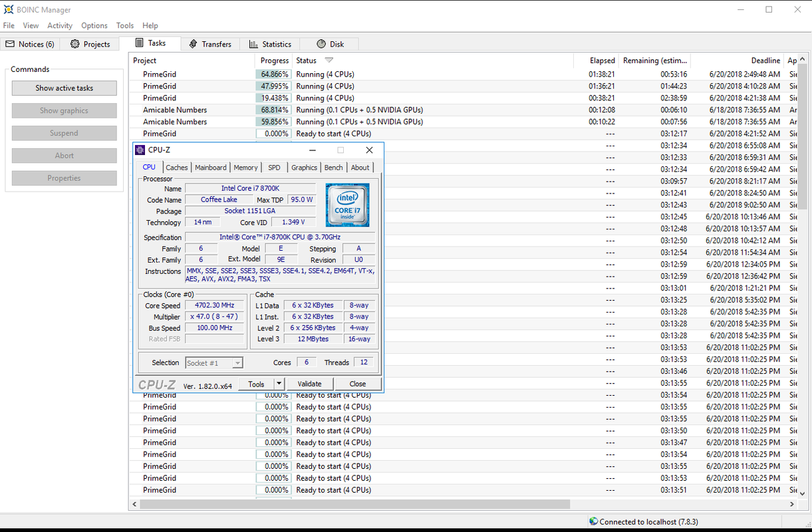
Task: Open the Mainboard tab in CPU-Z
Action: (x=211, y=168)
